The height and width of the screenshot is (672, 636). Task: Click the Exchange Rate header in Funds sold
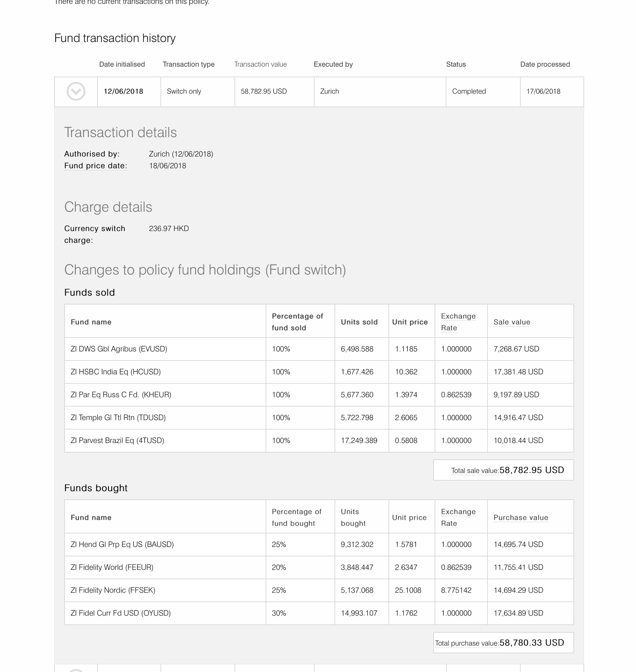click(x=458, y=322)
